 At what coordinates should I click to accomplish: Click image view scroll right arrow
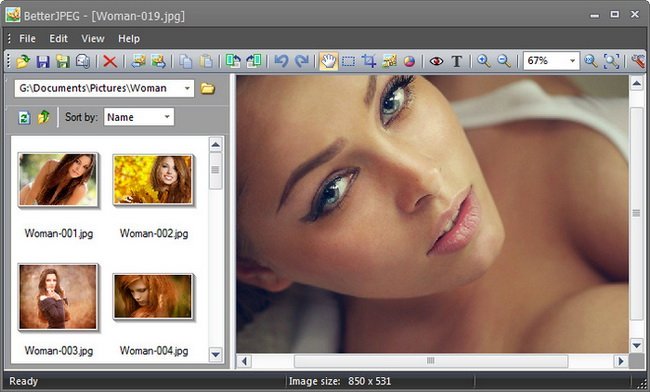point(621,361)
